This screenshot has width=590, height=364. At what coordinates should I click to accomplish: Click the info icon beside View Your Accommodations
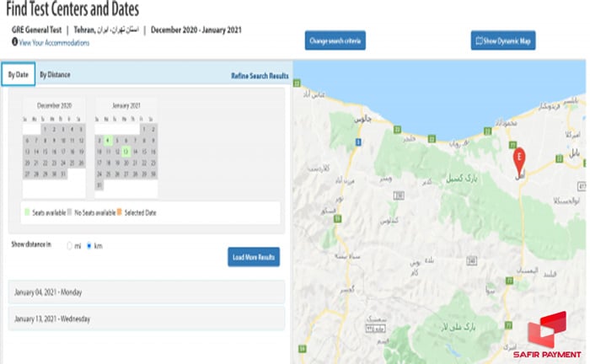pyautogui.click(x=15, y=42)
